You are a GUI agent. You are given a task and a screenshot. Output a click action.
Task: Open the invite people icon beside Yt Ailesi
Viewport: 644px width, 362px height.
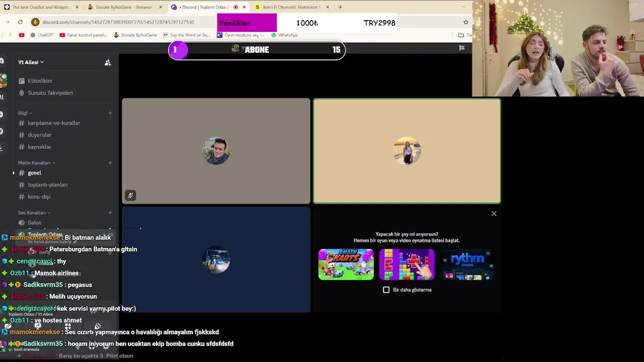click(x=108, y=62)
